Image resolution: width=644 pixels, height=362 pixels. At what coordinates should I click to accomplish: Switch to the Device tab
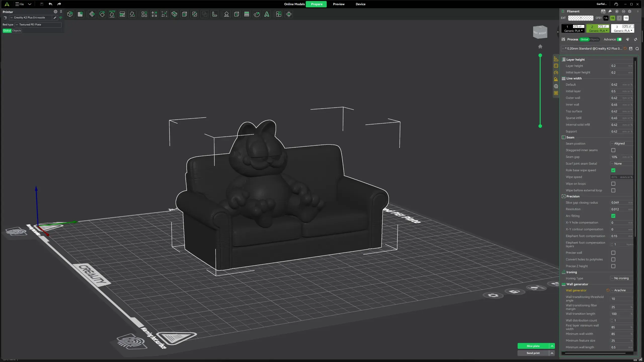click(x=360, y=4)
